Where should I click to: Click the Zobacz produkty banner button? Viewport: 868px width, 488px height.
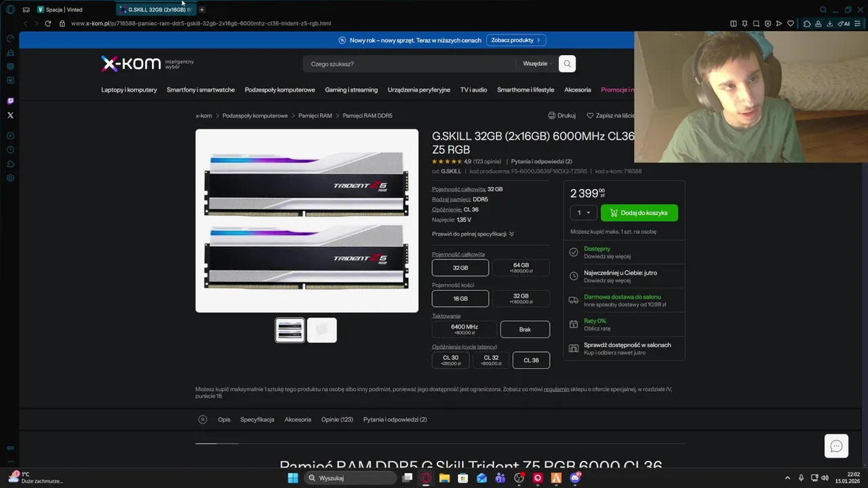[x=516, y=40]
